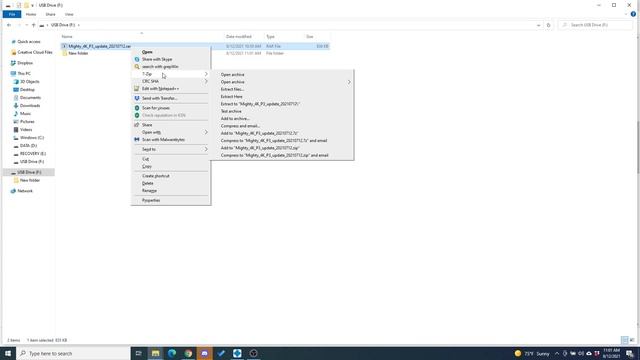640x360 pixels.
Task: Choose Extract to Mighty_4K_P3_update folder
Action: (260, 104)
